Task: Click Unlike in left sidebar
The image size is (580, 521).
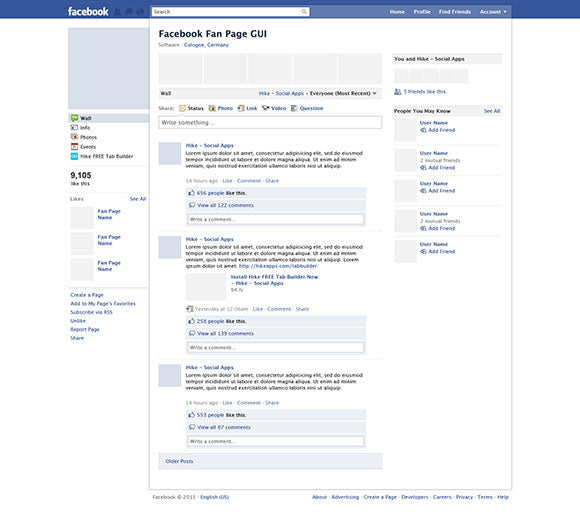Action: 78,321
